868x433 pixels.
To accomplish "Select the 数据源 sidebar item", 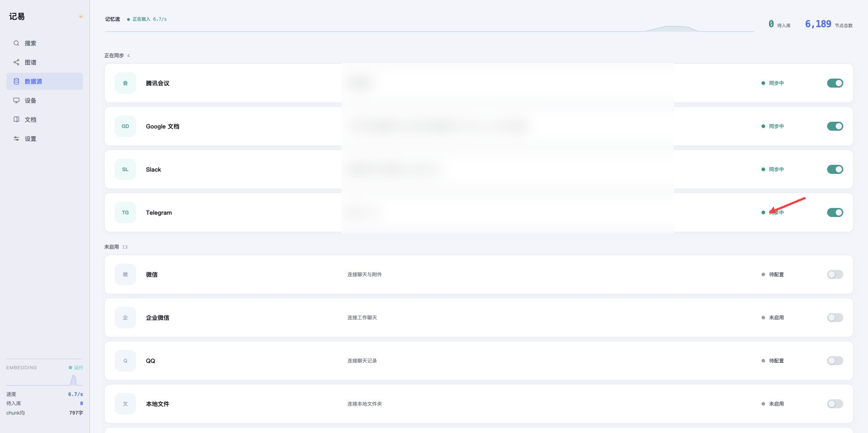I will tap(44, 81).
